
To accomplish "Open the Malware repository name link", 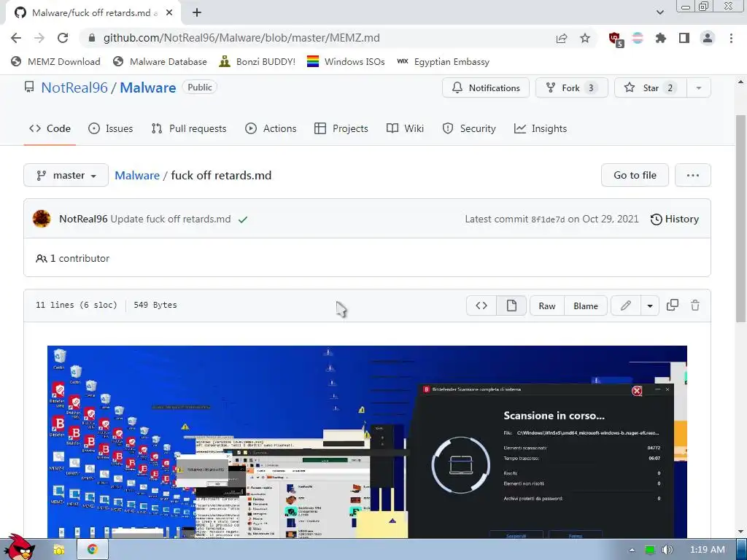I will click(147, 87).
